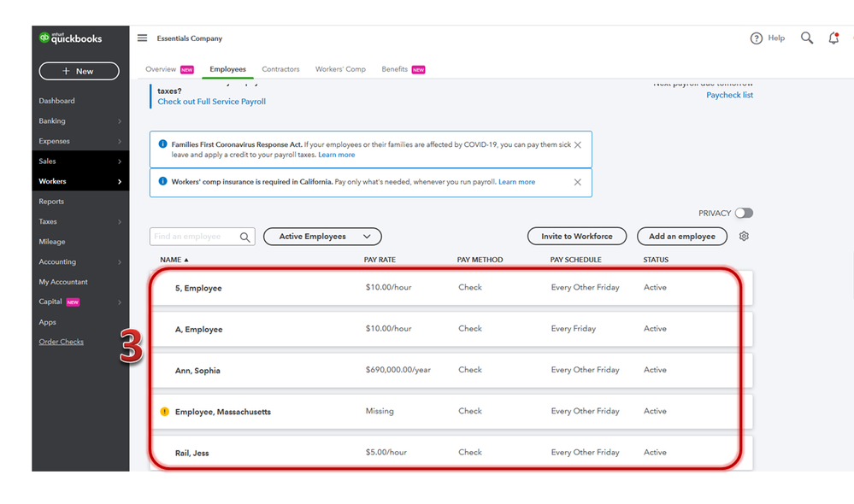Click Invite to Workforce button
This screenshot has height=504, width=854.
click(577, 237)
